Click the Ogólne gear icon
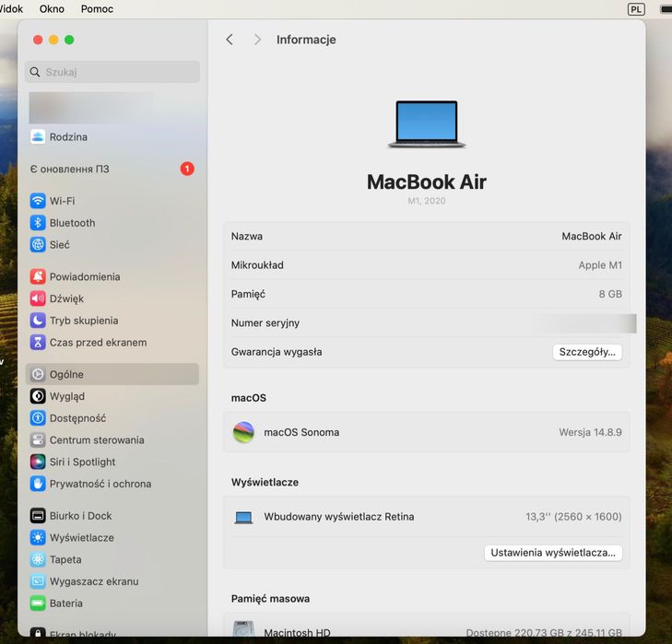Image resolution: width=672 pixels, height=644 pixels. click(x=38, y=374)
